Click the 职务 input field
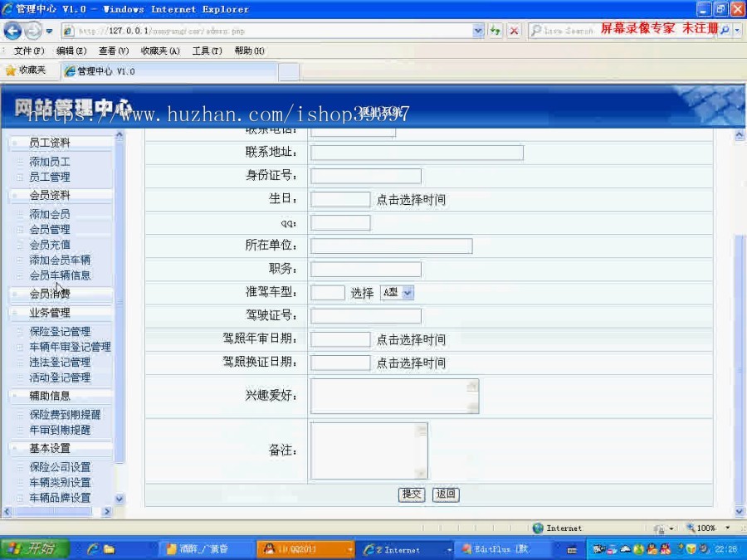Screen dimensions: 747x560 (x=366, y=270)
